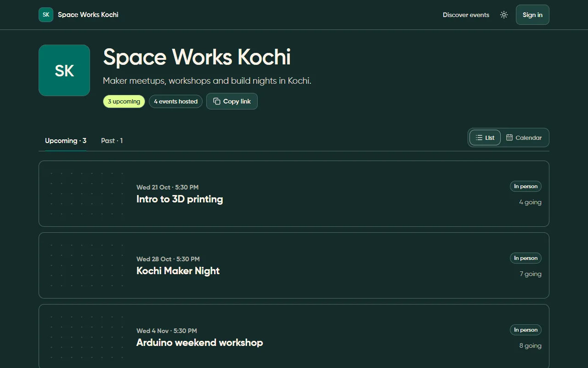The width and height of the screenshot is (588, 368).
Task: Click the SK logo in the header
Action: pyautogui.click(x=46, y=15)
